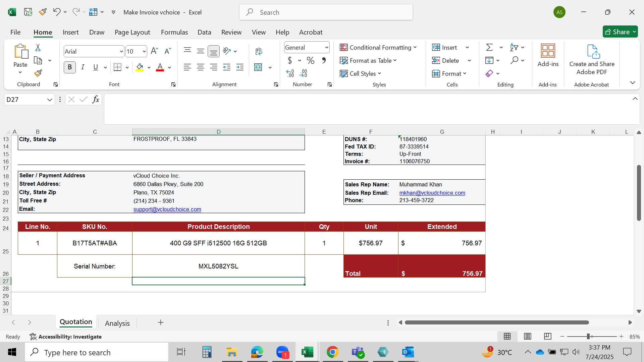644x362 pixels.
Task: Click the AutoSum sigma icon
Action: [x=490, y=48]
